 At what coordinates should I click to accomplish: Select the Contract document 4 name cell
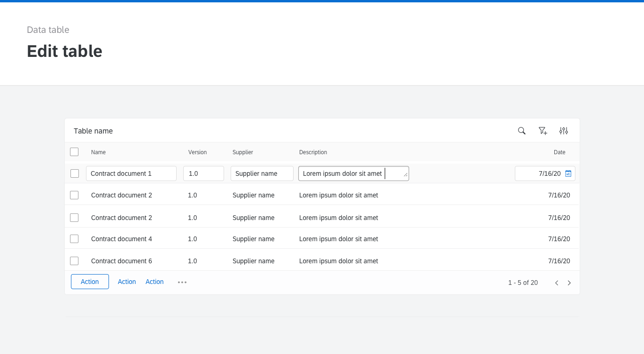click(x=122, y=239)
